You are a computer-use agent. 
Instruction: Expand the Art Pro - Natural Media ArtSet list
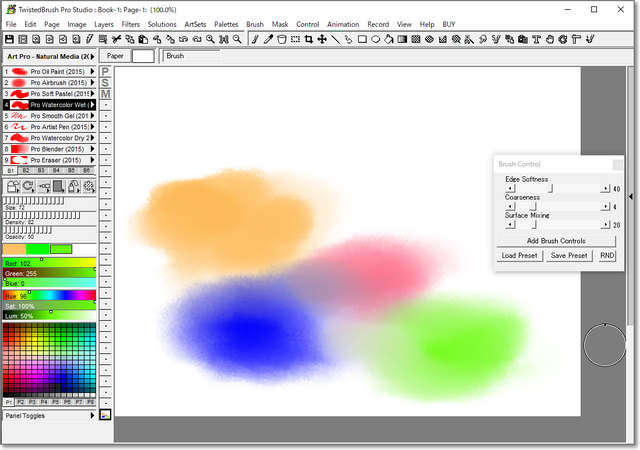click(92, 56)
